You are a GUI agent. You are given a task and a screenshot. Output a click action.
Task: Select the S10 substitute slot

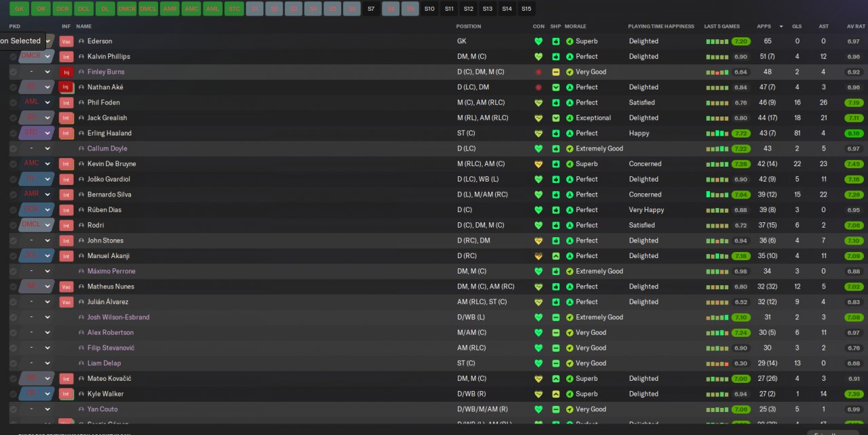(429, 9)
